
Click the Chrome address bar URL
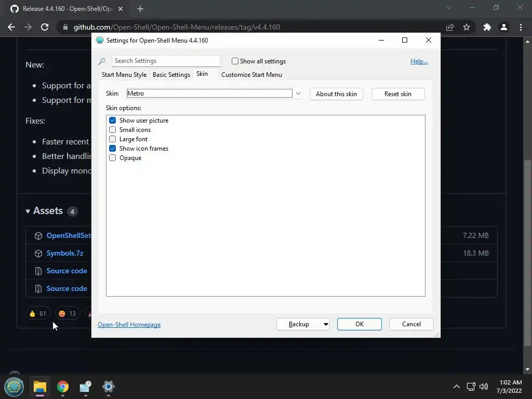click(177, 27)
